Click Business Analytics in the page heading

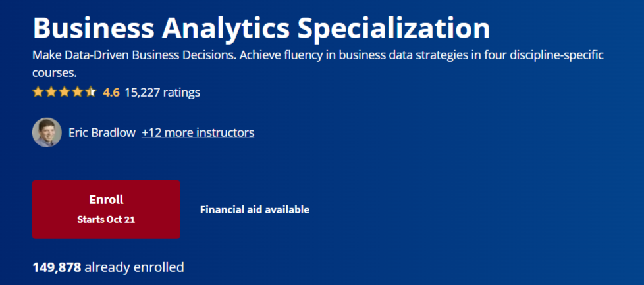[x=161, y=29]
